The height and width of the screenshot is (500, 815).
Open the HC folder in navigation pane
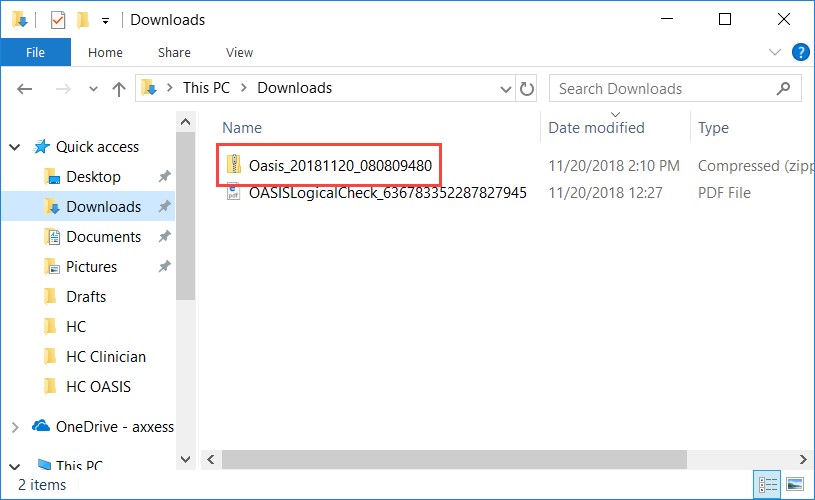click(x=76, y=327)
